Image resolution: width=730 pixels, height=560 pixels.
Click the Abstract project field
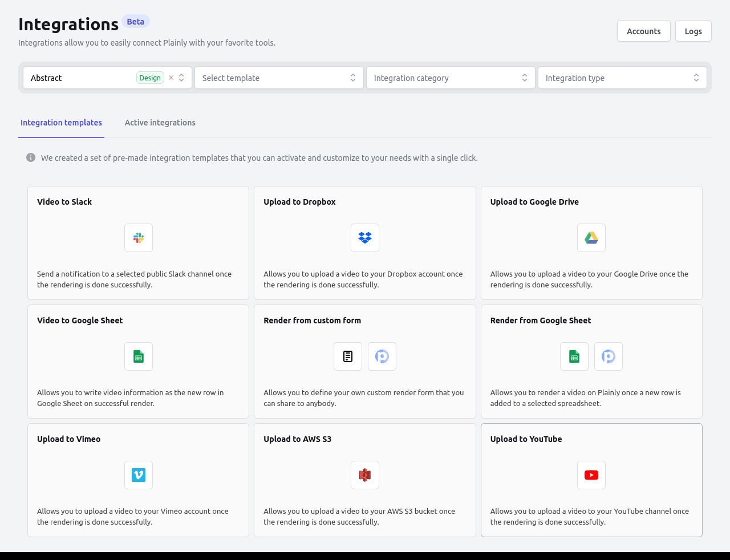click(80, 78)
